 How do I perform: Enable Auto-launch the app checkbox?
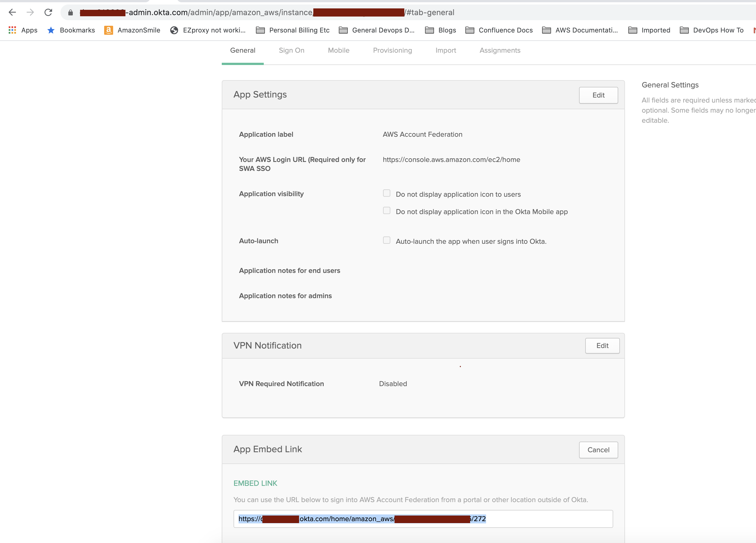[x=386, y=240]
